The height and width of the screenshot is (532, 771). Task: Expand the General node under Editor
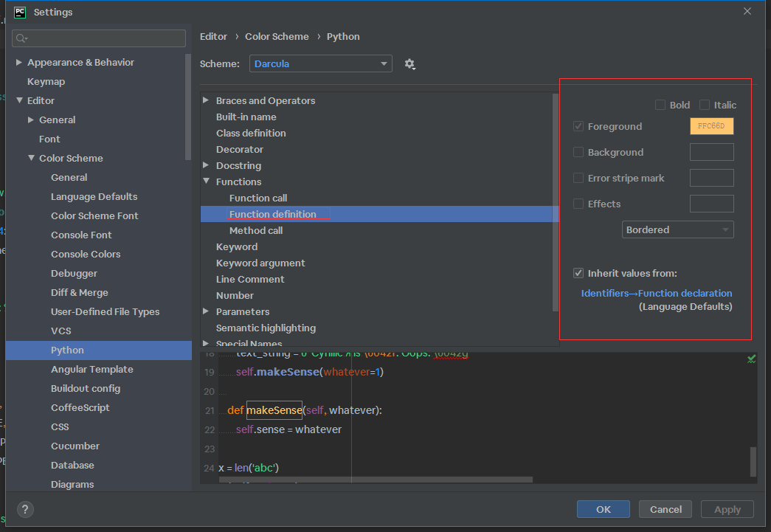[31, 120]
